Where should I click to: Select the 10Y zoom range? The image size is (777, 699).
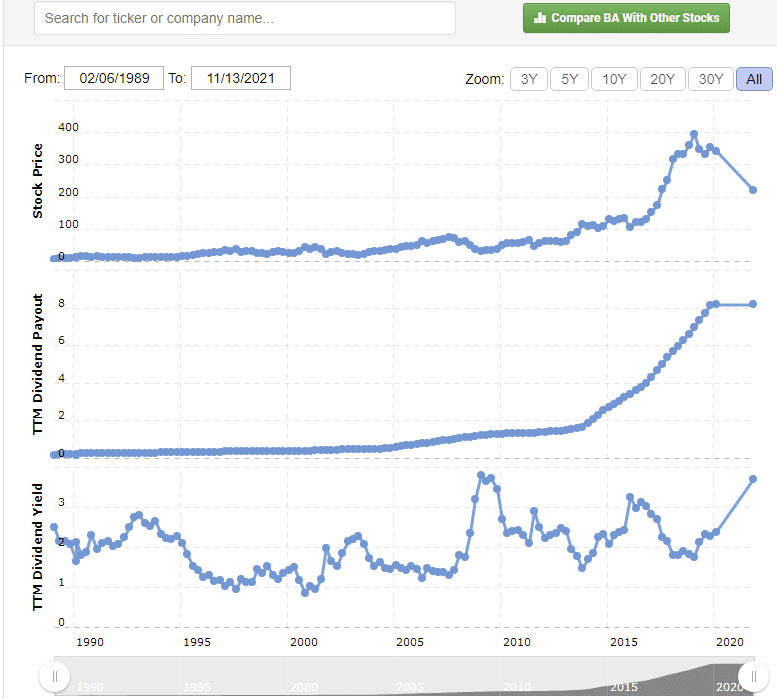tap(614, 79)
